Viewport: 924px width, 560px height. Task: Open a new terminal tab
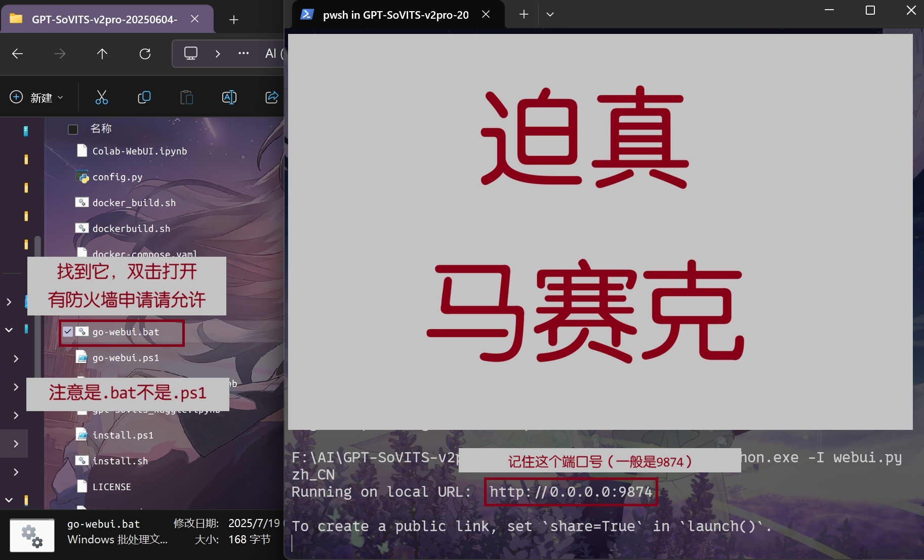[524, 15]
